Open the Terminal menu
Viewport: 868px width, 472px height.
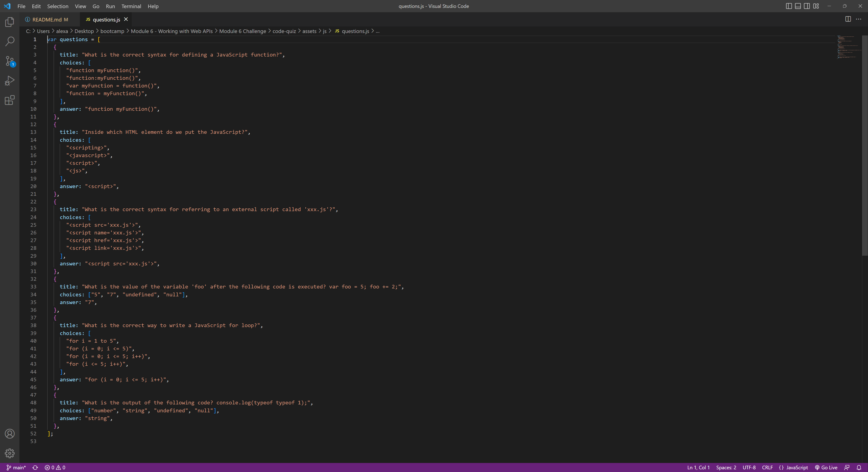pyautogui.click(x=131, y=6)
